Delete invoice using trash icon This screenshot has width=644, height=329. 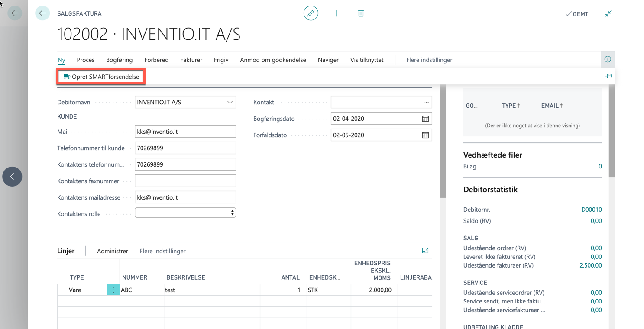(361, 13)
